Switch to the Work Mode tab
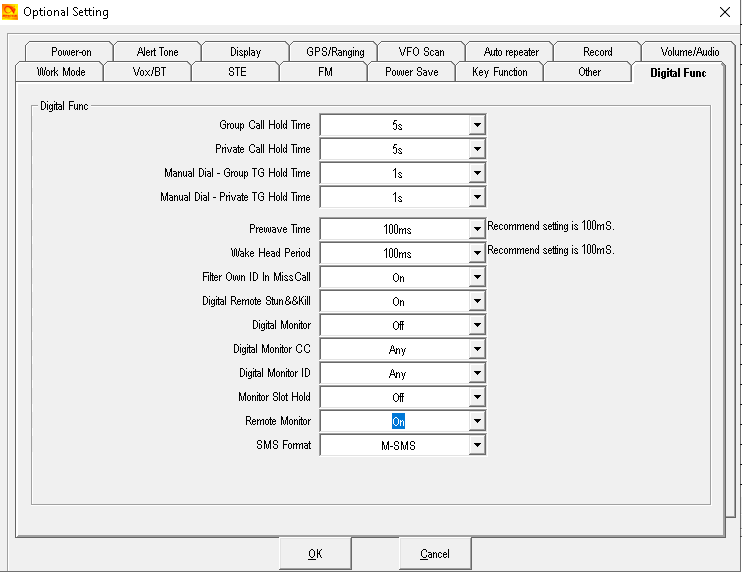The image size is (742, 573). (61, 72)
